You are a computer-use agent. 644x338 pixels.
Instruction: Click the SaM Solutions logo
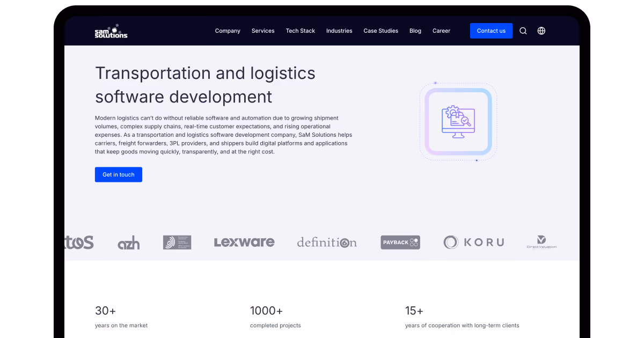pyautogui.click(x=111, y=31)
